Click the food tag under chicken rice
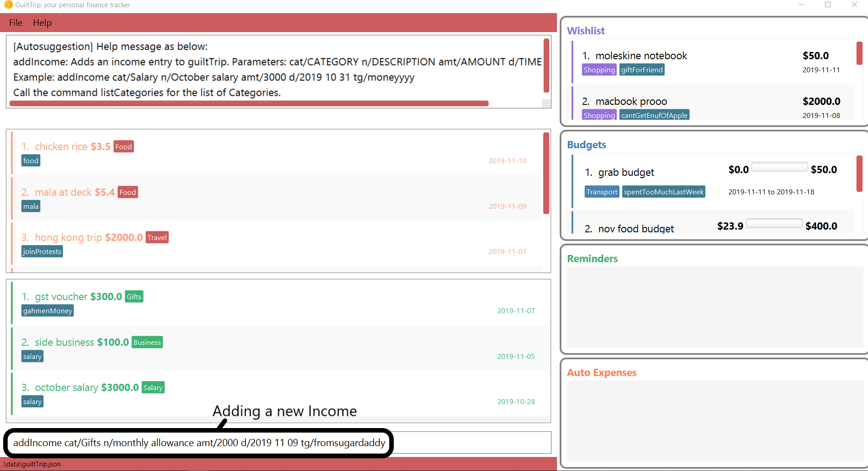 pyautogui.click(x=31, y=160)
